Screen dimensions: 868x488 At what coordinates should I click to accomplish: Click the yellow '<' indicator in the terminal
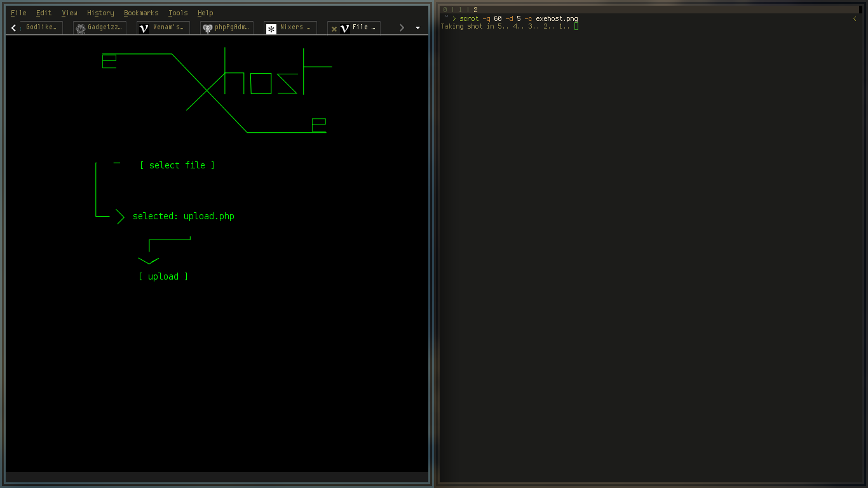point(855,19)
